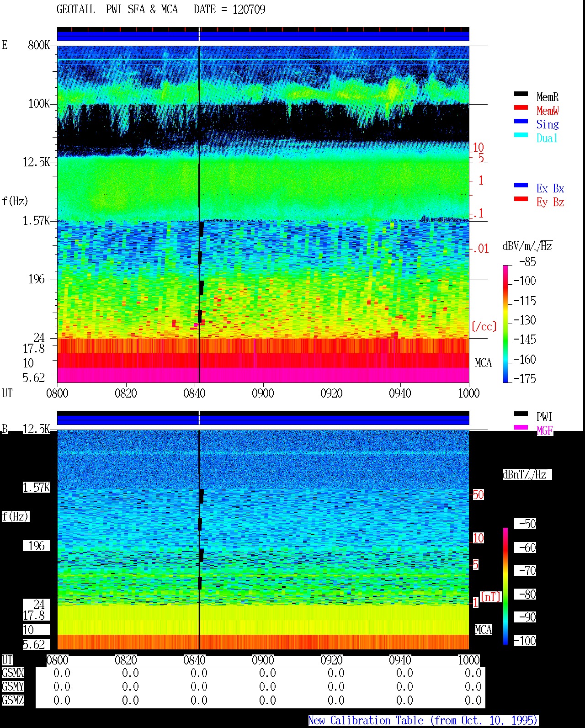
Task: Click the 12.5K tick on B panel
Action: point(36,429)
